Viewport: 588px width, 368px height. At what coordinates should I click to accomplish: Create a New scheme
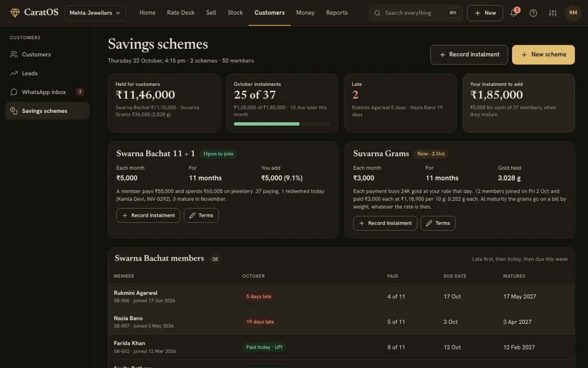point(543,54)
